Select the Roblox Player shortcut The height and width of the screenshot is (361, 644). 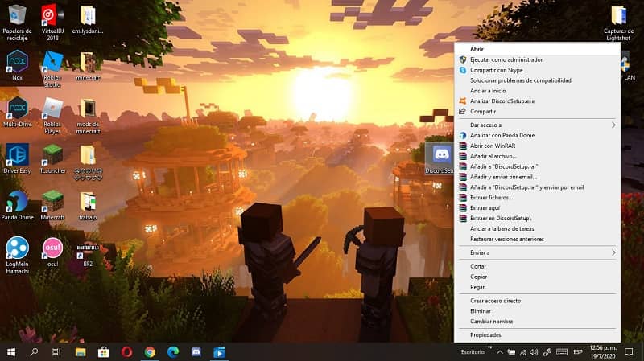pyautogui.click(x=52, y=116)
